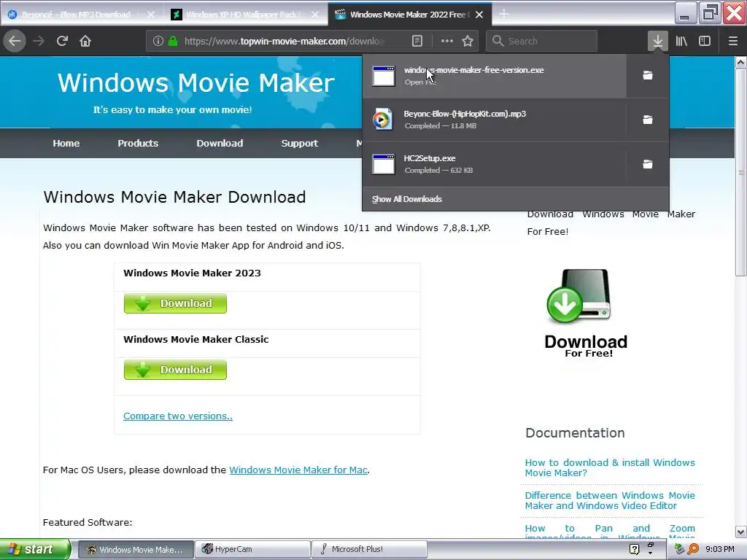Click the 9:03 PM taskbar clock
The image size is (747, 560).
point(720,549)
